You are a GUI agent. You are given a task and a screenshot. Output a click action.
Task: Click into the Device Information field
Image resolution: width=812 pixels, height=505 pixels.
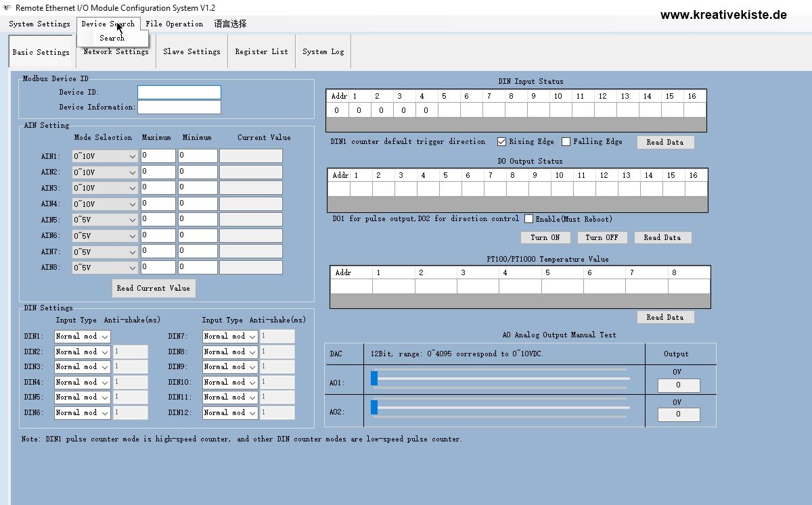click(179, 107)
